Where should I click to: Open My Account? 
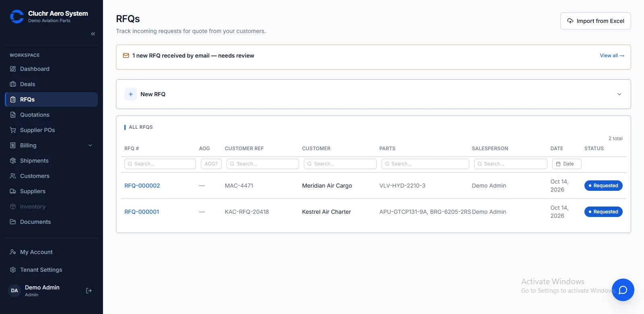coord(51,252)
